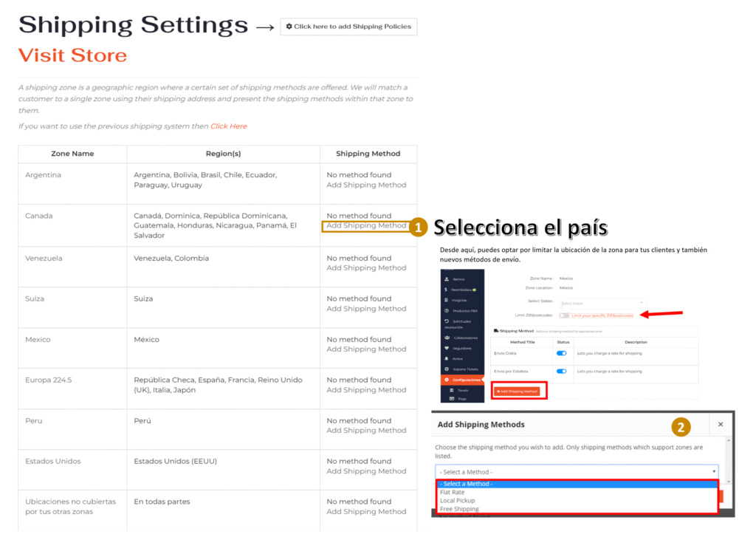Viewport: 756px width, 540px height.
Task: Expand the Select a Method dropdown
Action: tap(576, 471)
